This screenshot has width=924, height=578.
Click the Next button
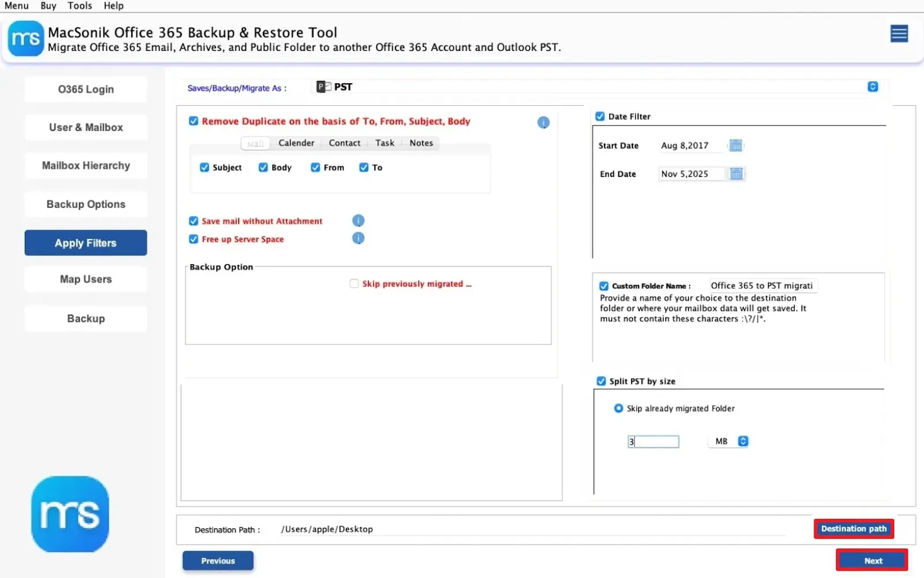coord(872,561)
